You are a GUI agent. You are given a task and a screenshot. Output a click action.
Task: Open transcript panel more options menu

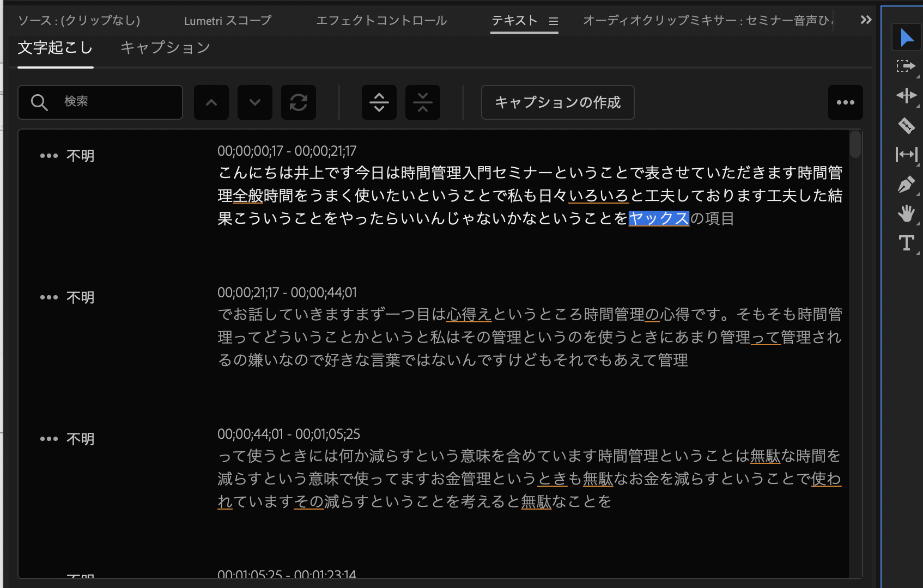coord(846,102)
